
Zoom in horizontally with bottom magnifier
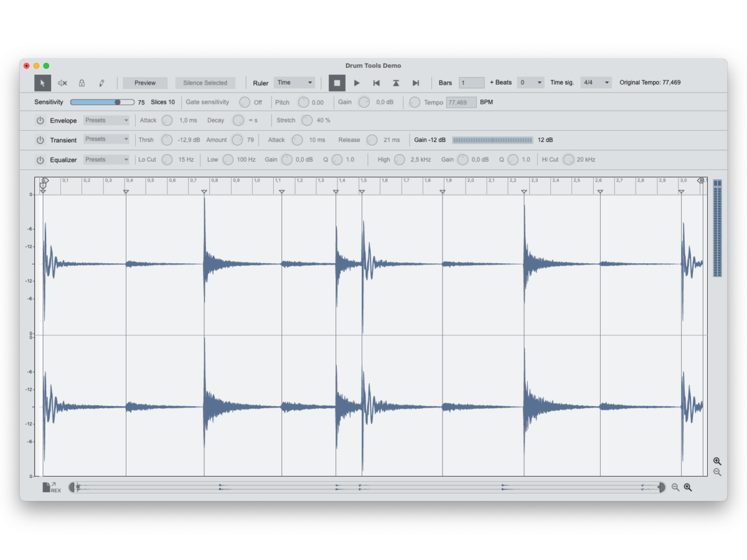688,487
